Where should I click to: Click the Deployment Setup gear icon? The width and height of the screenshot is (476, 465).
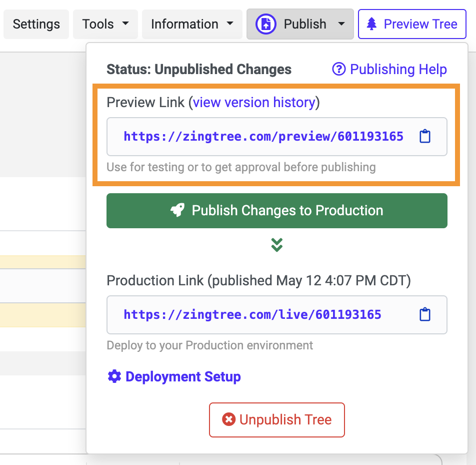coord(114,376)
